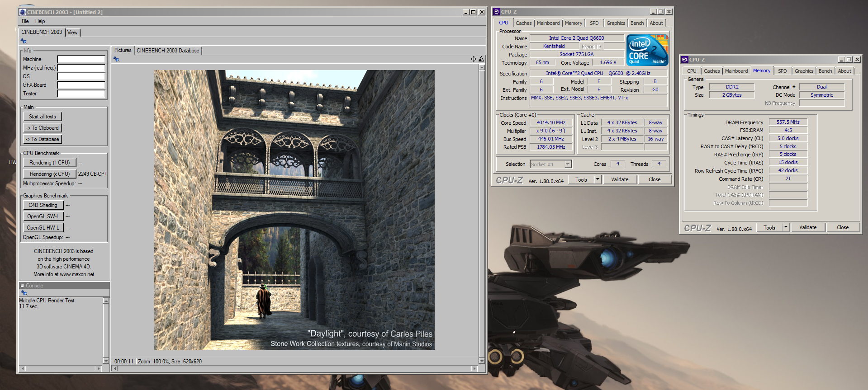Open Tools dropdown arrow in Memory CPU-Z window
The height and width of the screenshot is (390, 868).
click(786, 227)
